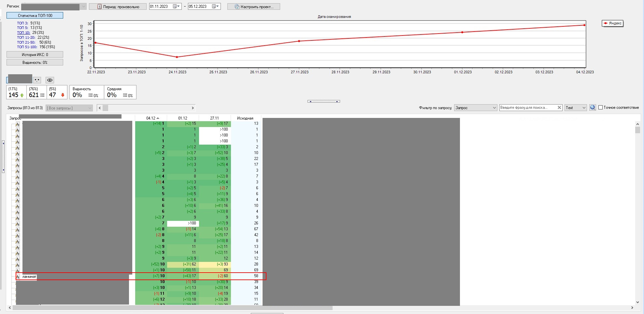Click the A icon beside the ламинат query

pyautogui.click(x=18, y=277)
